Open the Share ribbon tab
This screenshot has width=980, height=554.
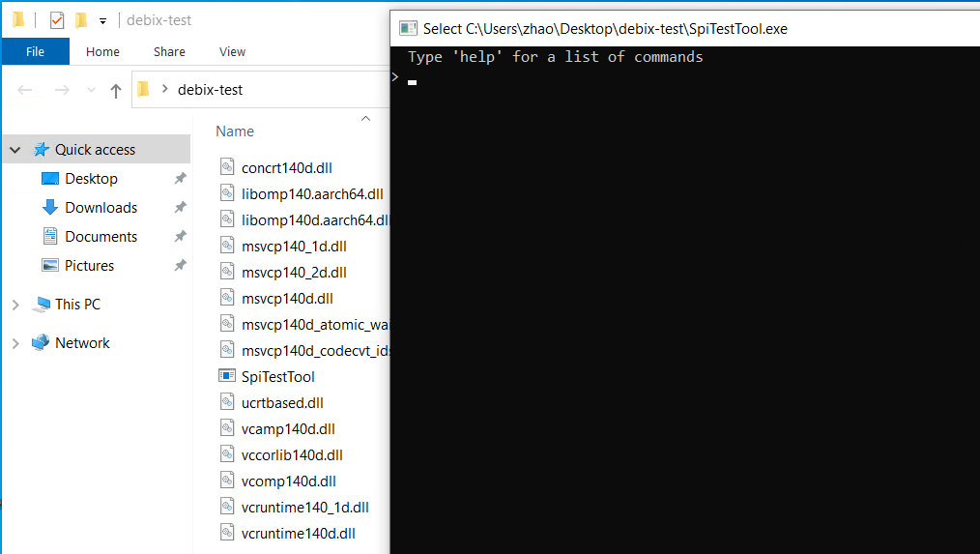tap(169, 51)
